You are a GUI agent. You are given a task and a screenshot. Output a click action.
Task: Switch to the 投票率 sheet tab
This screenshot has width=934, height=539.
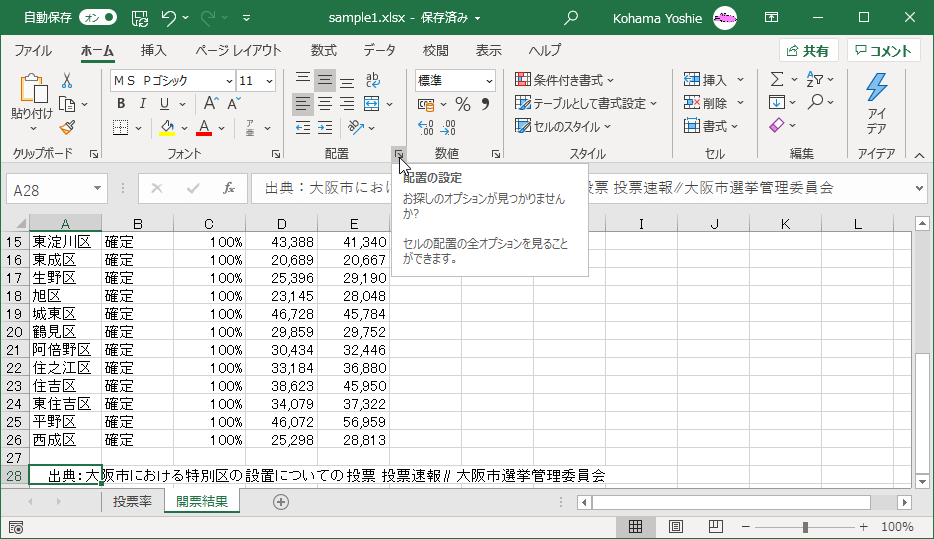pyautogui.click(x=132, y=501)
